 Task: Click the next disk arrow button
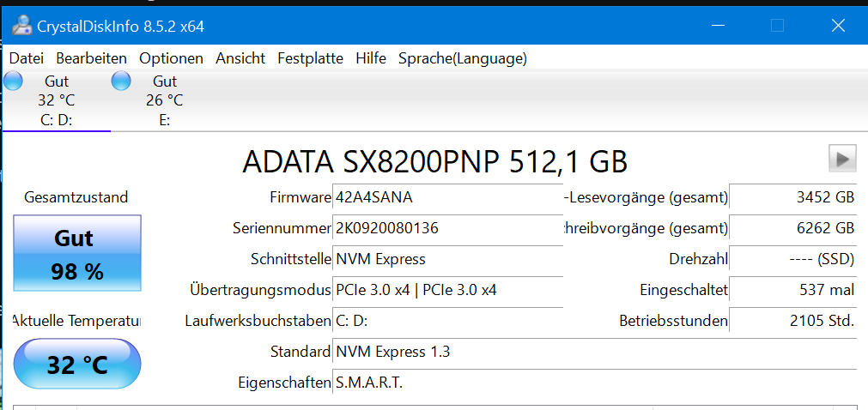842,159
